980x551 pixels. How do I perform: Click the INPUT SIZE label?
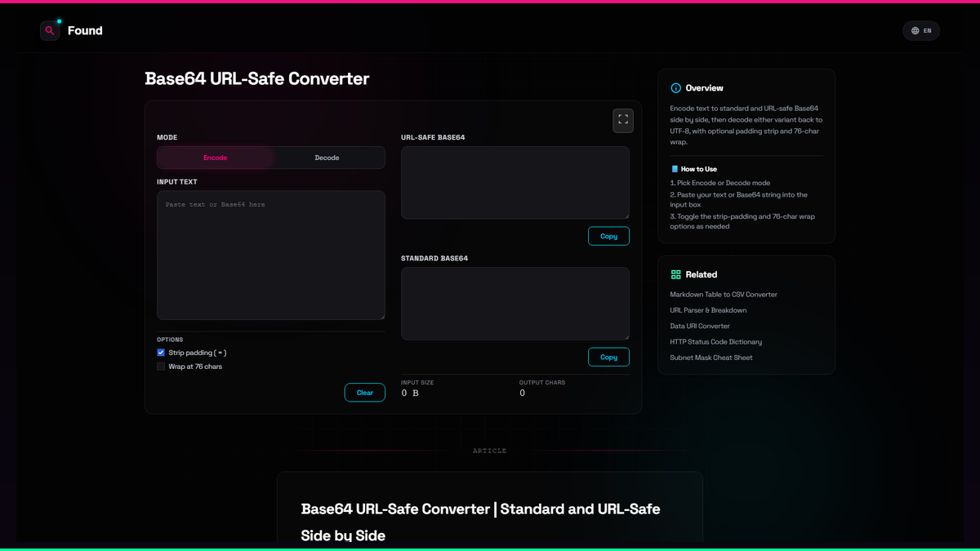pos(417,383)
